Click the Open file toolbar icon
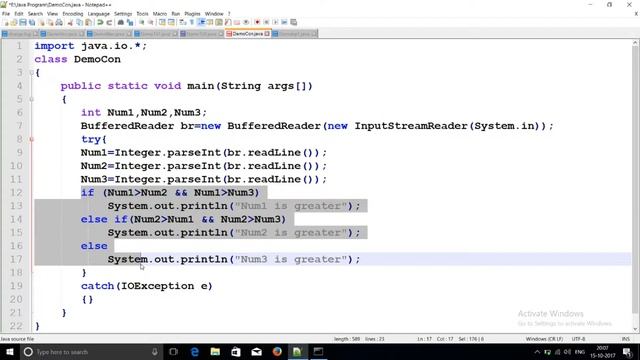Screen dimensions: 640x360 point(14,22)
